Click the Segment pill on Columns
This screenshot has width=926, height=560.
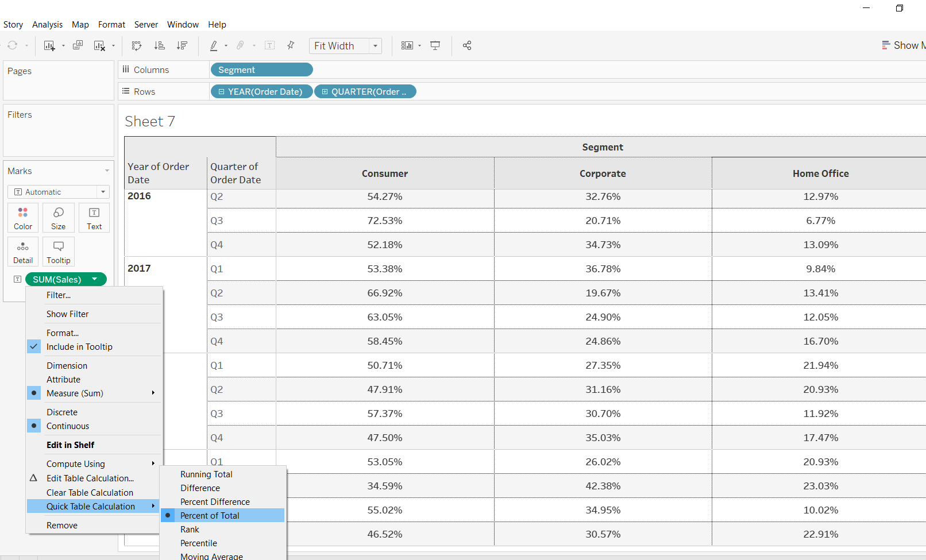tap(262, 70)
